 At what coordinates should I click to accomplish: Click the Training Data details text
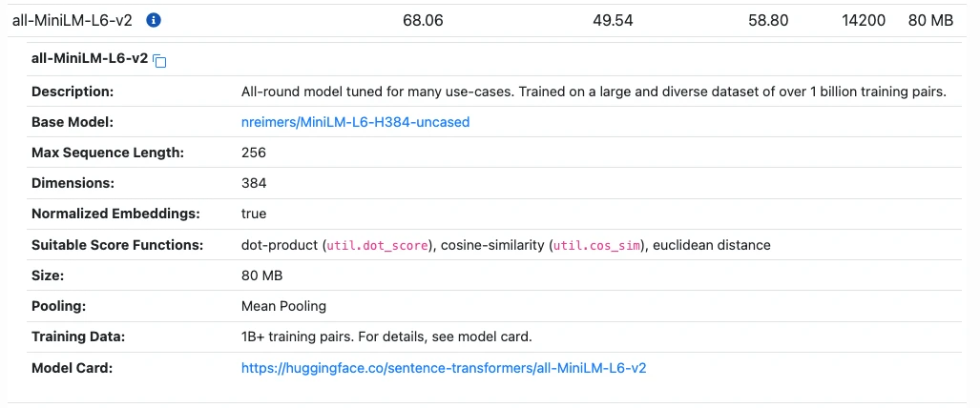386,337
